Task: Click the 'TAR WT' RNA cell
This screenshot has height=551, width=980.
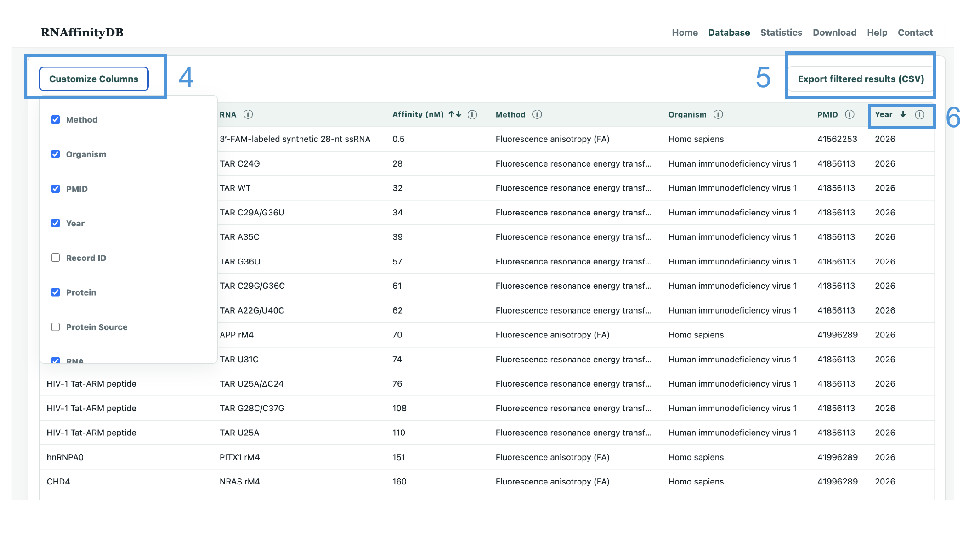Action: tap(235, 188)
